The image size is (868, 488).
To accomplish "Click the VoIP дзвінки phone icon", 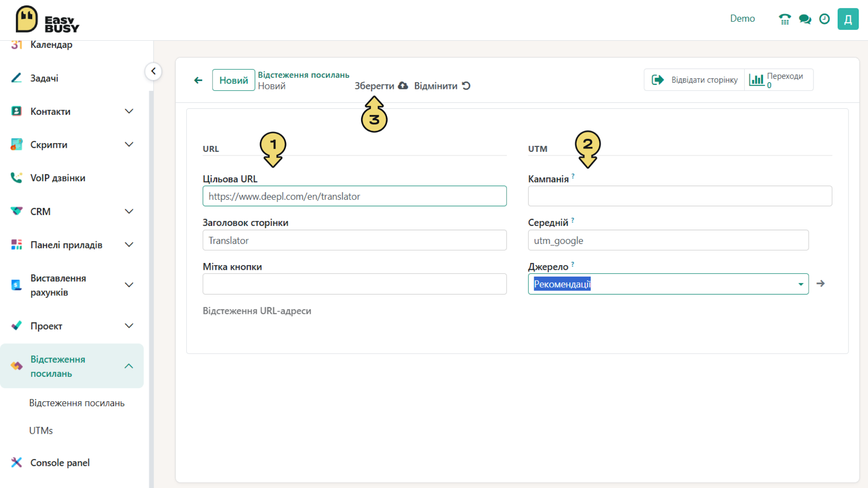I will point(17,178).
